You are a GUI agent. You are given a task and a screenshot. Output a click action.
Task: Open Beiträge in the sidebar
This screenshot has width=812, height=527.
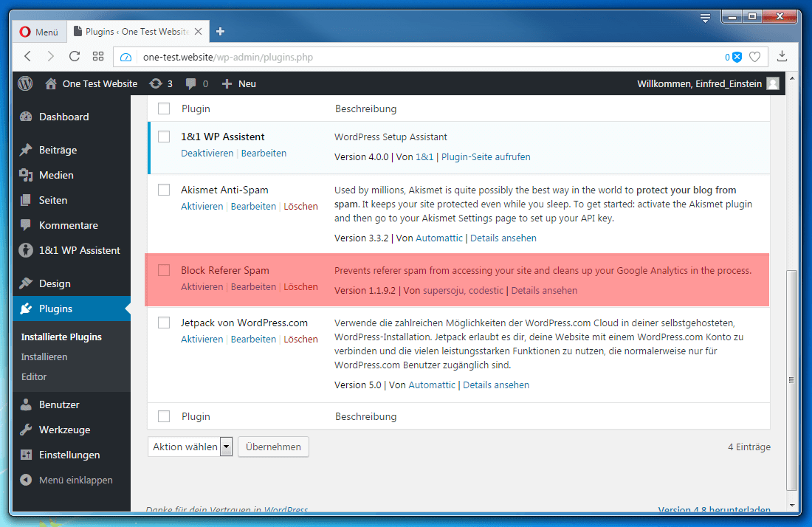(x=72, y=150)
